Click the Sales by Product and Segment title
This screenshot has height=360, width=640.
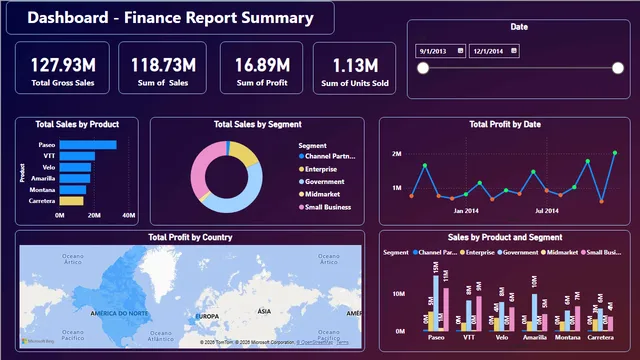point(505,238)
